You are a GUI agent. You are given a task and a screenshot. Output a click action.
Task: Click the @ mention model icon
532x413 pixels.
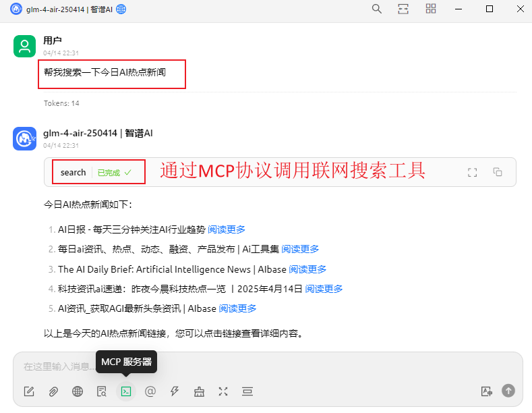(x=150, y=391)
